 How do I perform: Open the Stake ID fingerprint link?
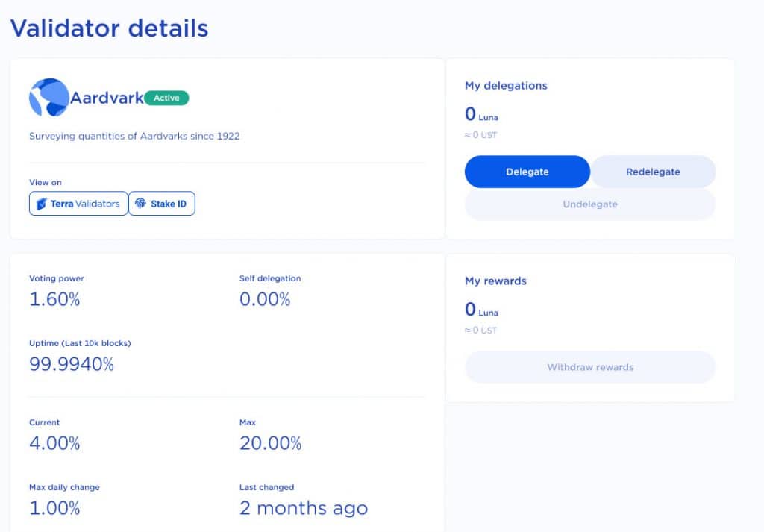pos(162,204)
